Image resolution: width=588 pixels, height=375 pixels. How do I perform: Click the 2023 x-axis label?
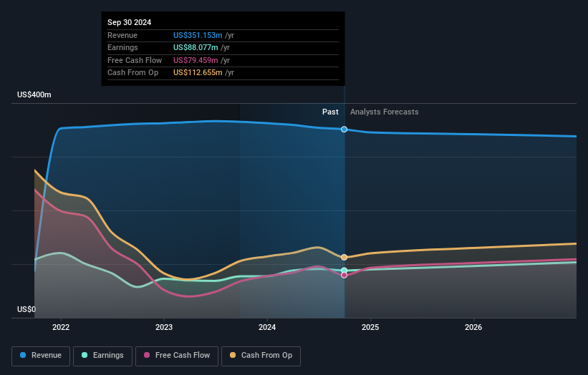tap(164, 327)
